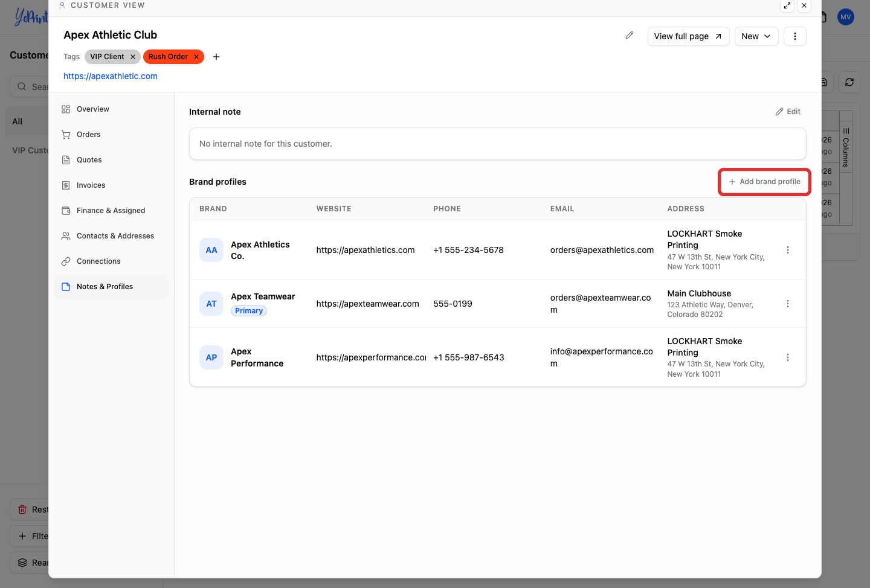This screenshot has height=588, width=870.
Task: Go to Orders section
Action: 112,135
